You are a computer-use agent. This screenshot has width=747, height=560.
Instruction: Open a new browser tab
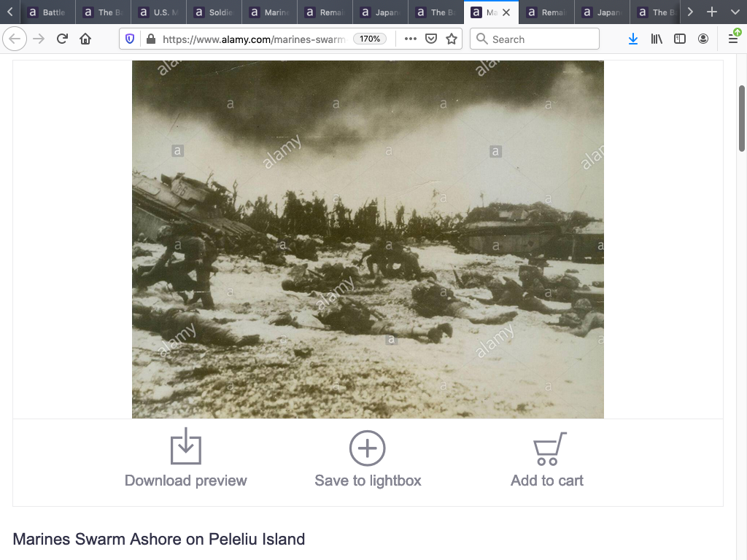pos(712,12)
